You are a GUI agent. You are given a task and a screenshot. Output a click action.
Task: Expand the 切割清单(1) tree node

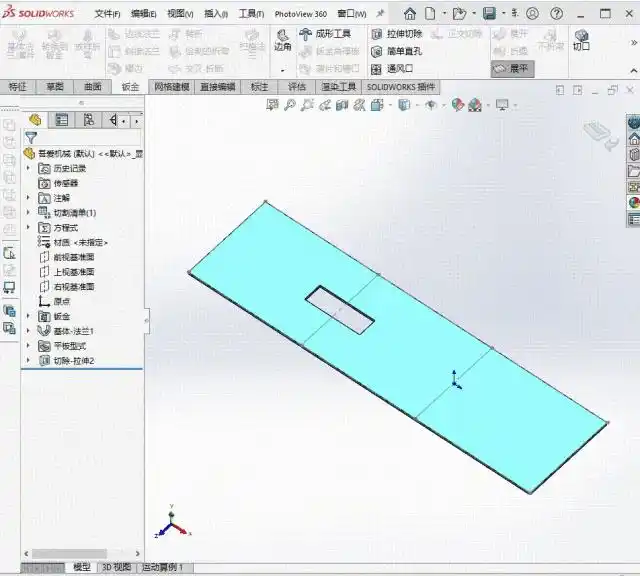[28, 212]
